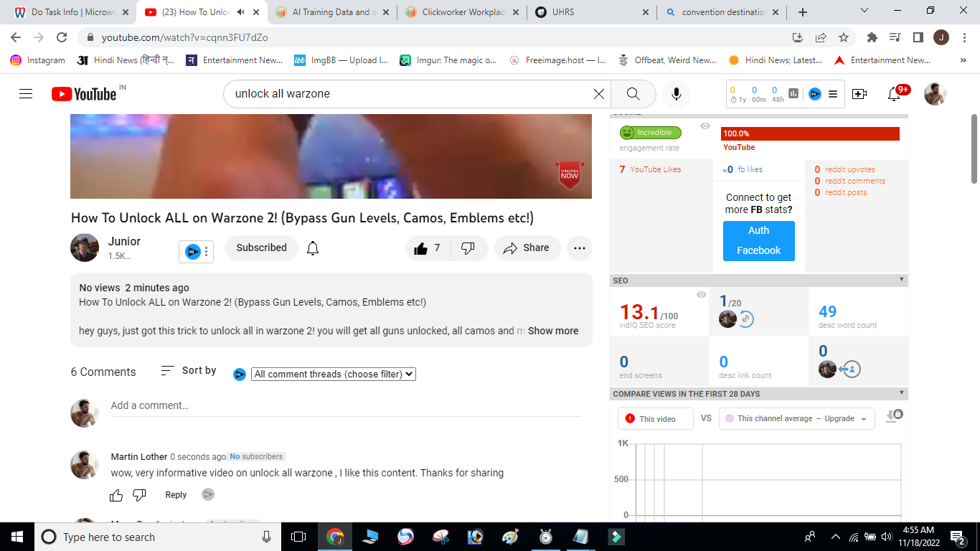Open Junior channel name link
Viewport: 980px width, 551px height.
[124, 241]
